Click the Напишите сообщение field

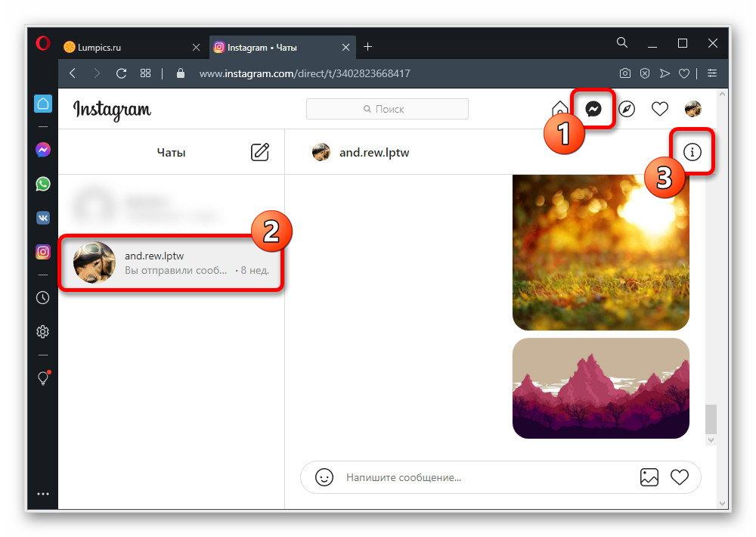pyautogui.click(x=487, y=477)
